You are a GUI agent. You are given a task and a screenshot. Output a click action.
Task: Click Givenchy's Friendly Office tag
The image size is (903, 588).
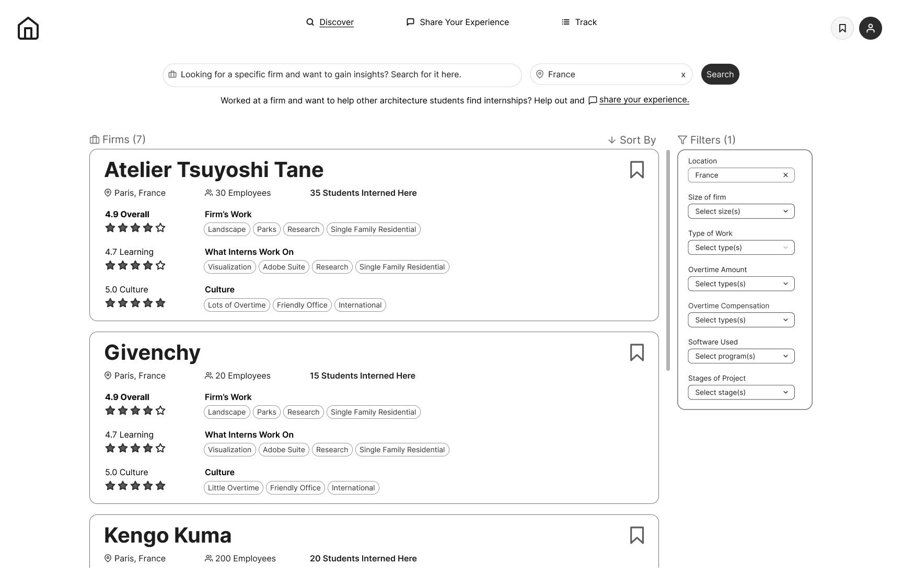click(295, 488)
